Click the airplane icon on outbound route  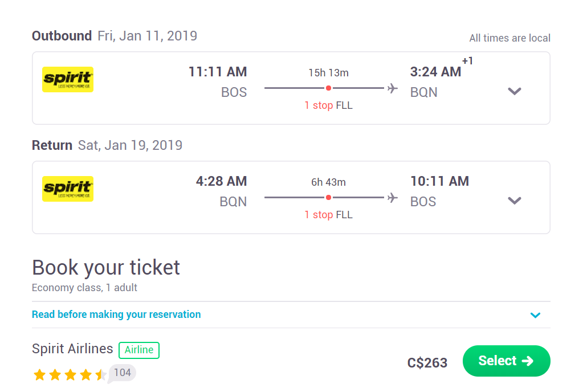(x=392, y=88)
